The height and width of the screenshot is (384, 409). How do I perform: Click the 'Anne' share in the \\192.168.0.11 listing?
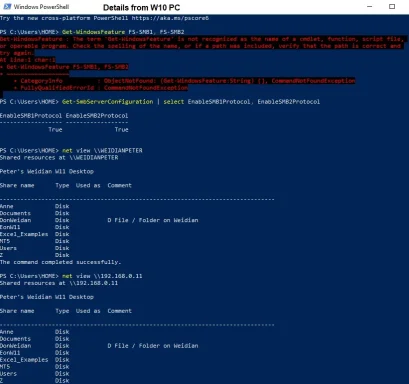pyautogui.click(x=7, y=332)
